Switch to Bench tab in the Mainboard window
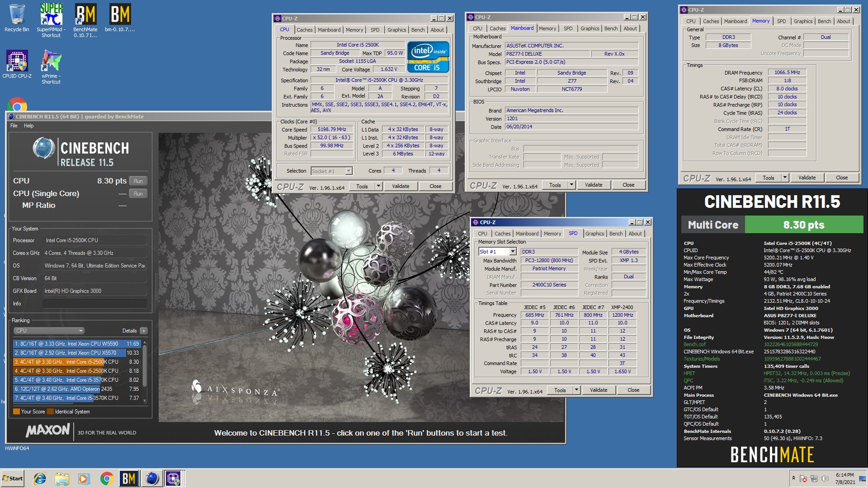 click(611, 28)
